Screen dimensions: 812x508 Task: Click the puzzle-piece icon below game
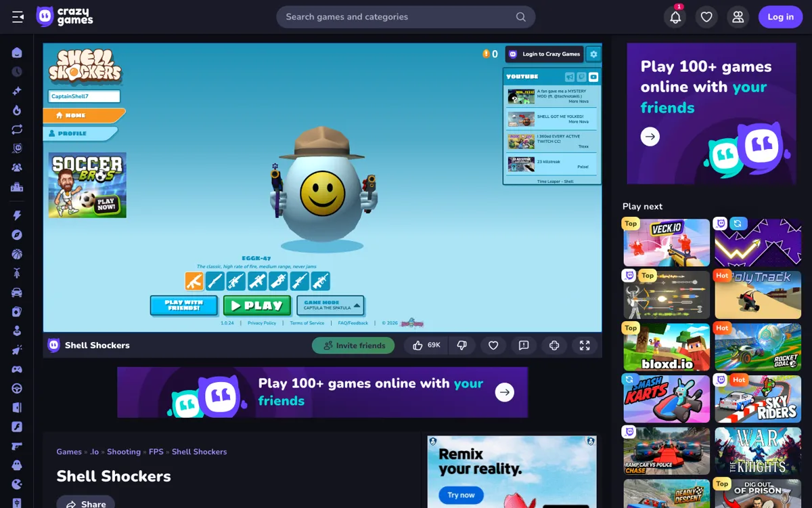point(554,345)
